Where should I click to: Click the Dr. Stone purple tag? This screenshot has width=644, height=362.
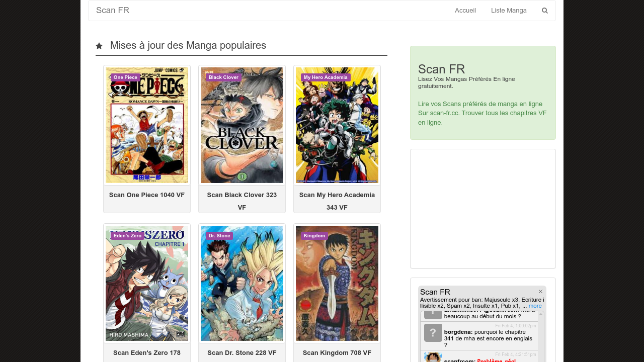219,236
